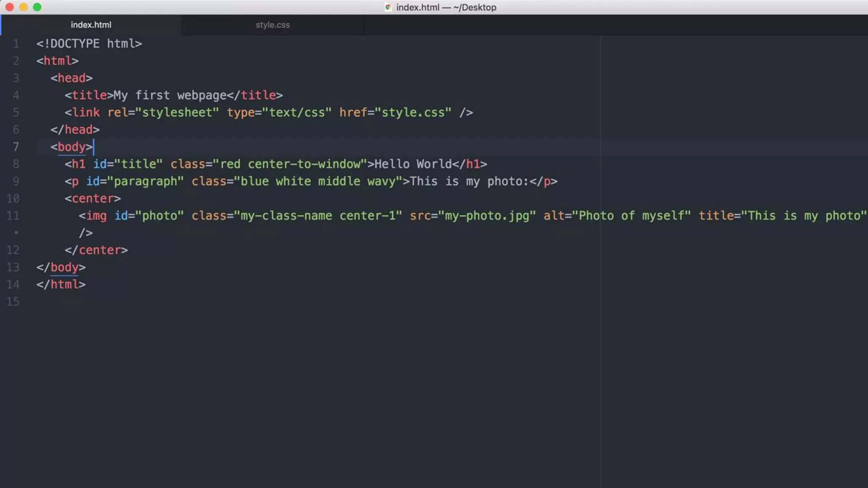The width and height of the screenshot is (868, 488).
Task: Click the red close window button
Action: click(10, 7)
